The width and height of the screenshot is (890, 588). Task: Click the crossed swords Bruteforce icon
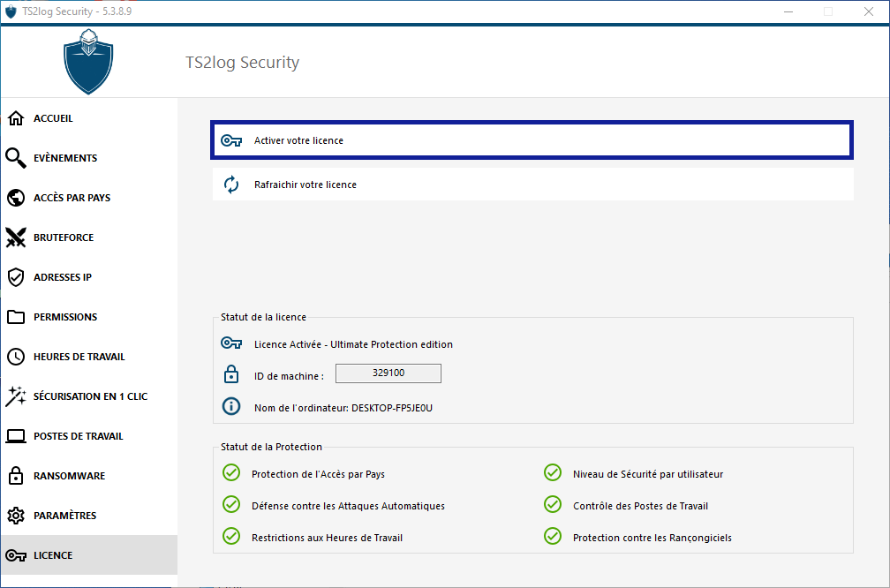(x=16, y=237)
